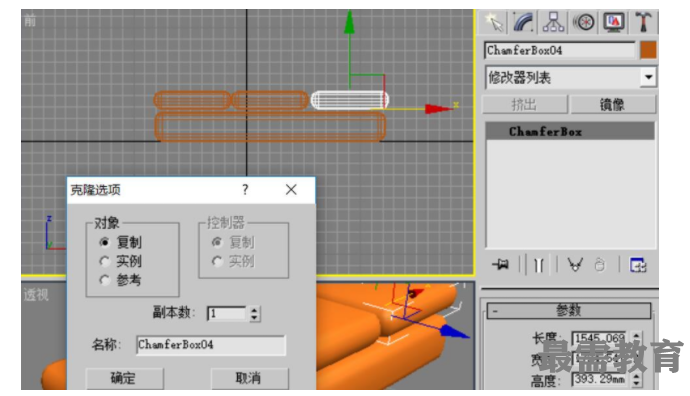Click the 名称 field in clone dialog
The width and height of the screenshot is (690, 396).
click(211, 345)
